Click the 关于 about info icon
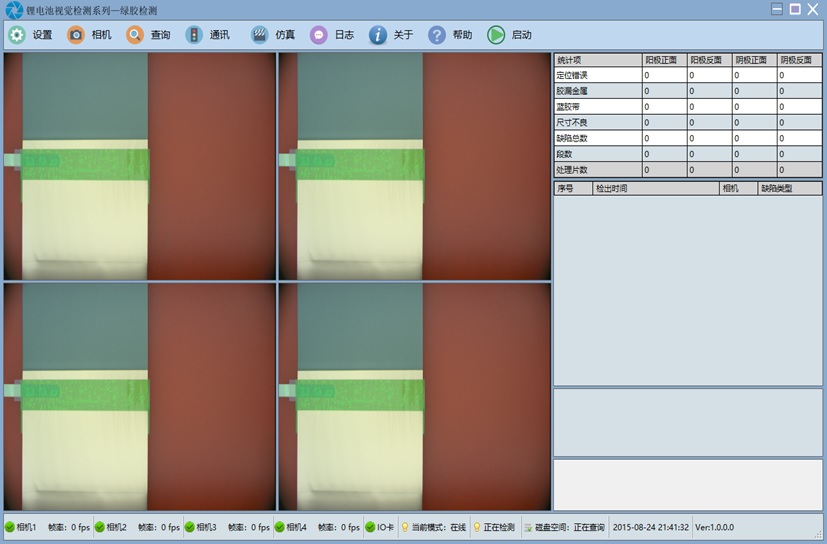This screenshot has width=827, height=544. (378, 35)
